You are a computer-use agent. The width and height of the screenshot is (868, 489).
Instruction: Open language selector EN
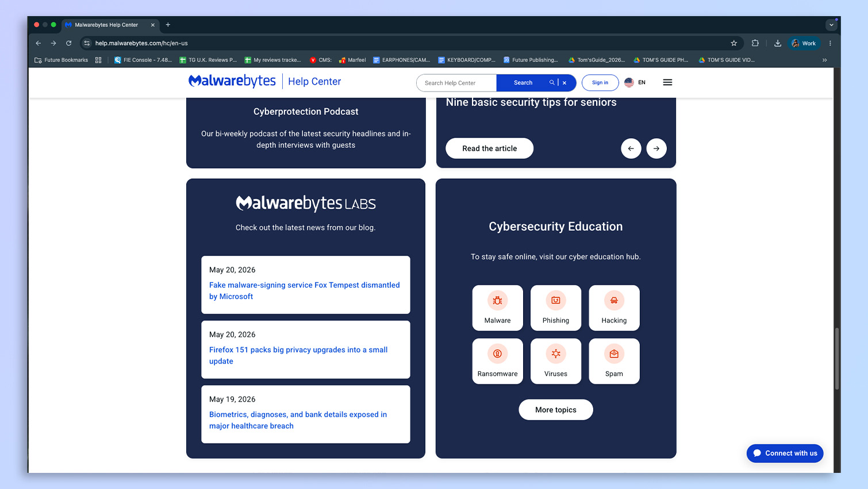click(x=635, y=83)
